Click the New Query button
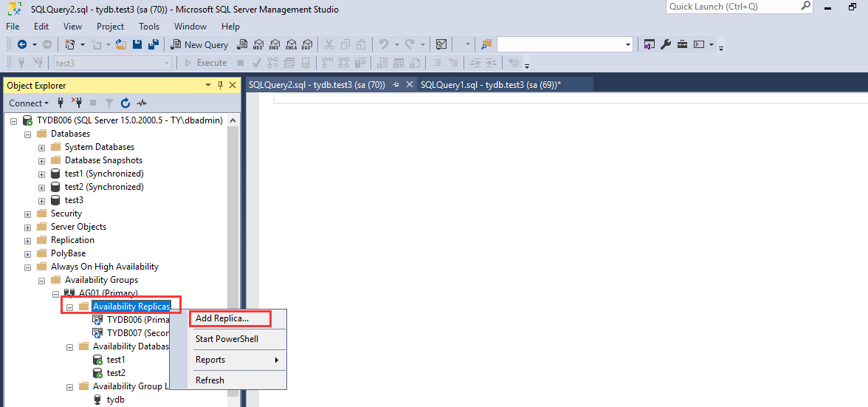This screenshot has height=407, width=868. pos(199,44)
